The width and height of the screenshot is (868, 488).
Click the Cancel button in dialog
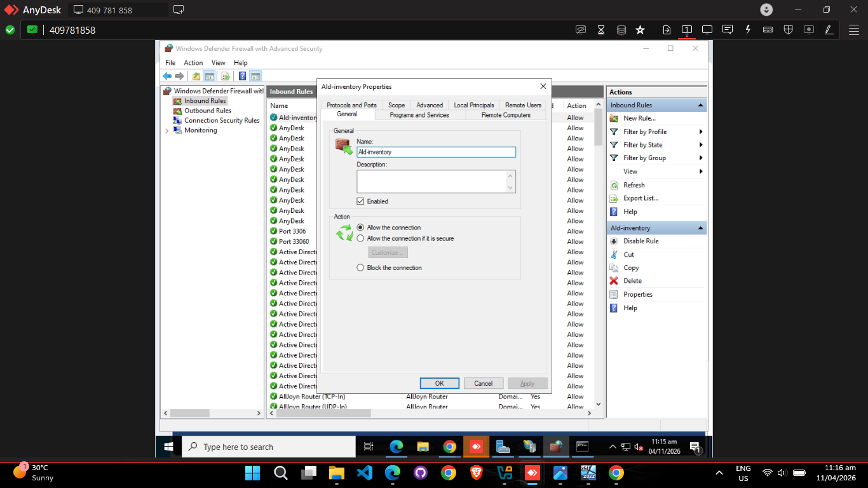coord(484,383)
